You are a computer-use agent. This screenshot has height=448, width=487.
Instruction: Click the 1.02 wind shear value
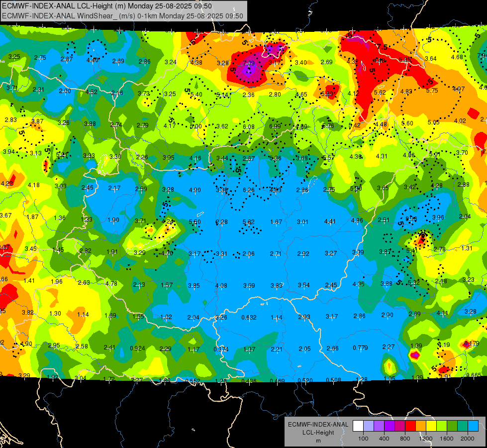(166, 317)
